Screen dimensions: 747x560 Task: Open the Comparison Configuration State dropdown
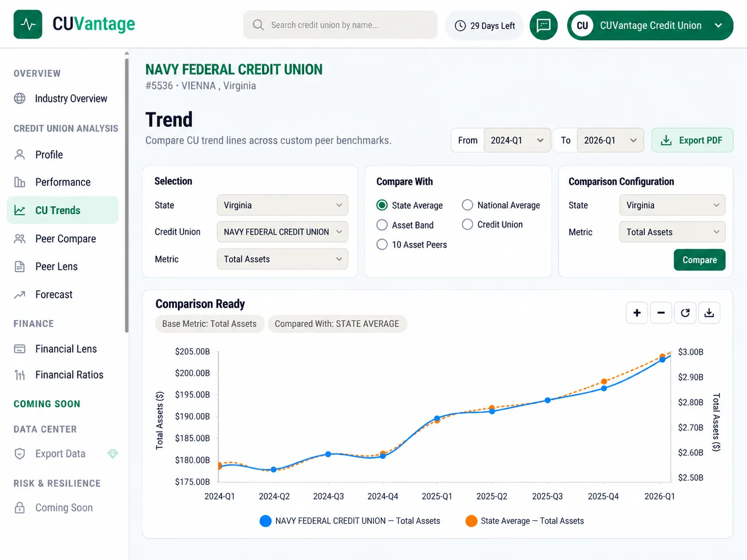click(672, 205)
